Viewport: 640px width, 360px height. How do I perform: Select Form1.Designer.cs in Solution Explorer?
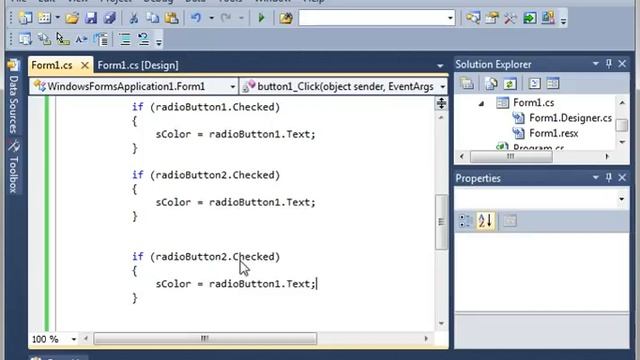(x=570, y=118)
